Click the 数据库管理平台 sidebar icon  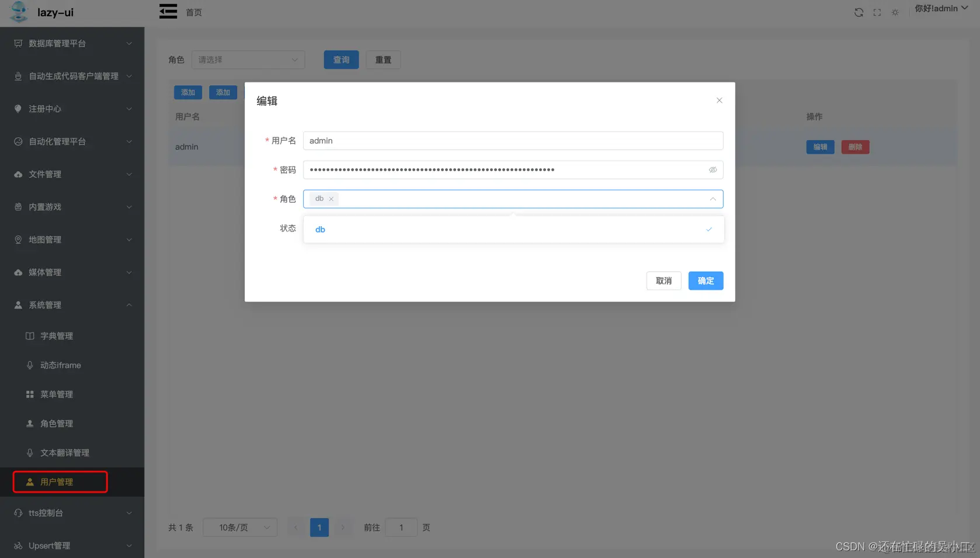(x=18, y=43)
